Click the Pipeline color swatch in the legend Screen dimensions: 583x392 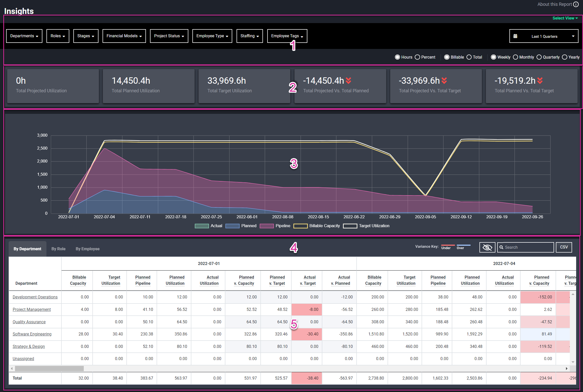[x=266, y=226]
